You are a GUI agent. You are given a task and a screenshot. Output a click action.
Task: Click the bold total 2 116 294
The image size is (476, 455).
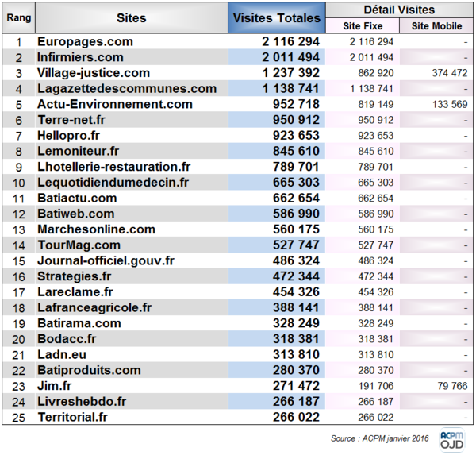(291, 41)
